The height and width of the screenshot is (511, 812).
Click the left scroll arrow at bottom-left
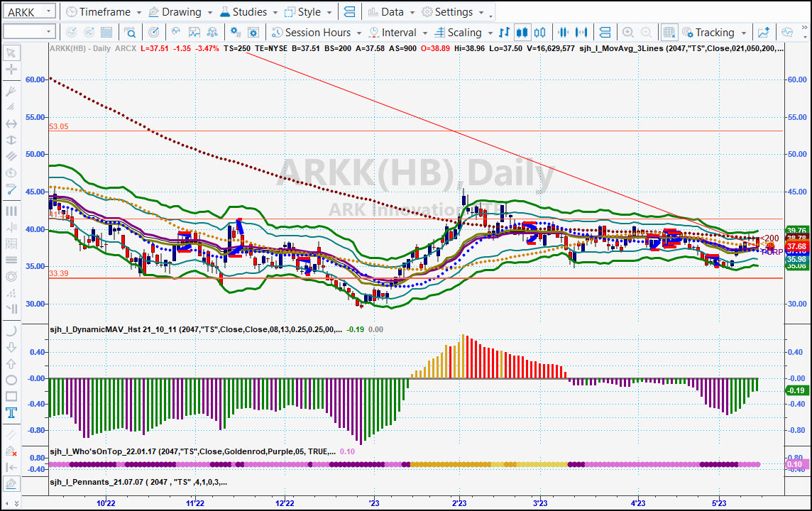[7, 502]
